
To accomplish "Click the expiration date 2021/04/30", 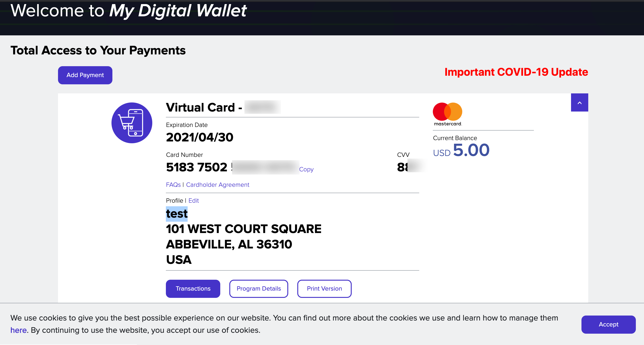I will click(x=199, y=137).
